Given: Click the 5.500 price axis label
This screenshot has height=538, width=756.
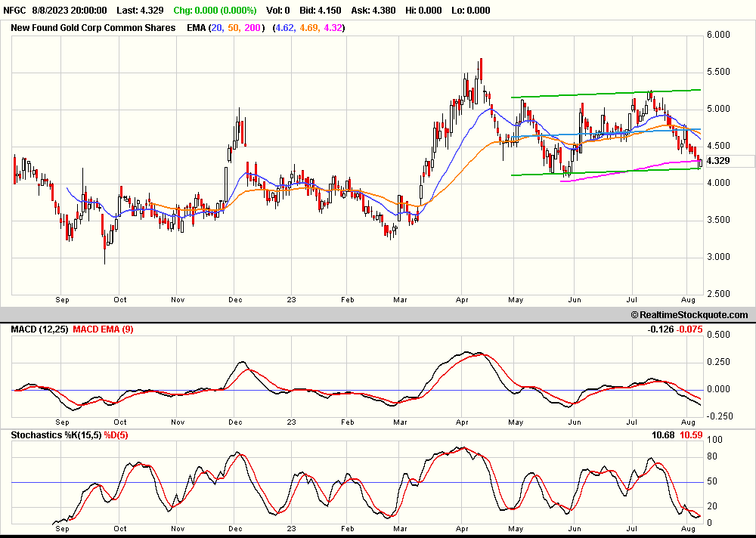Looking at the screenshot, I should point(718,72).
